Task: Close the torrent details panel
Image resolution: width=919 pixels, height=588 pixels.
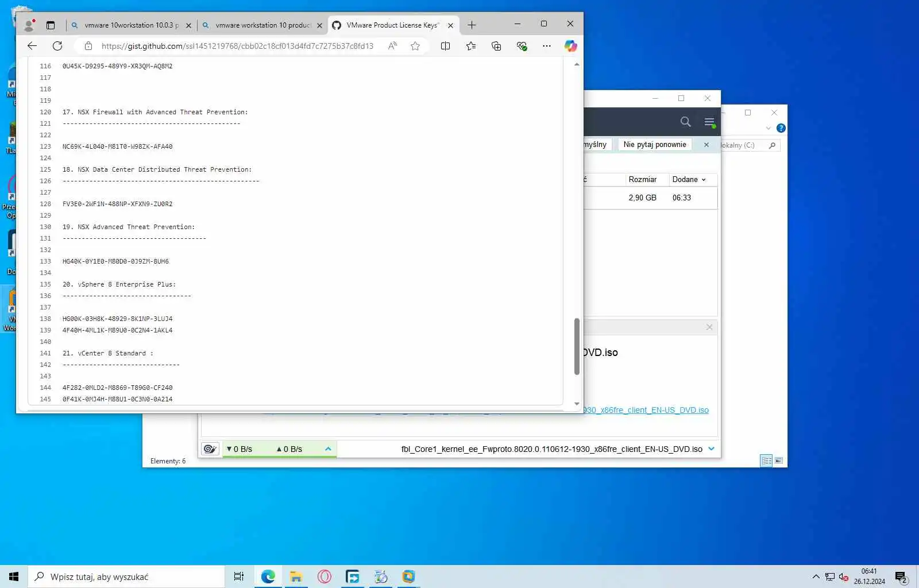Action: tap(709, 327)
